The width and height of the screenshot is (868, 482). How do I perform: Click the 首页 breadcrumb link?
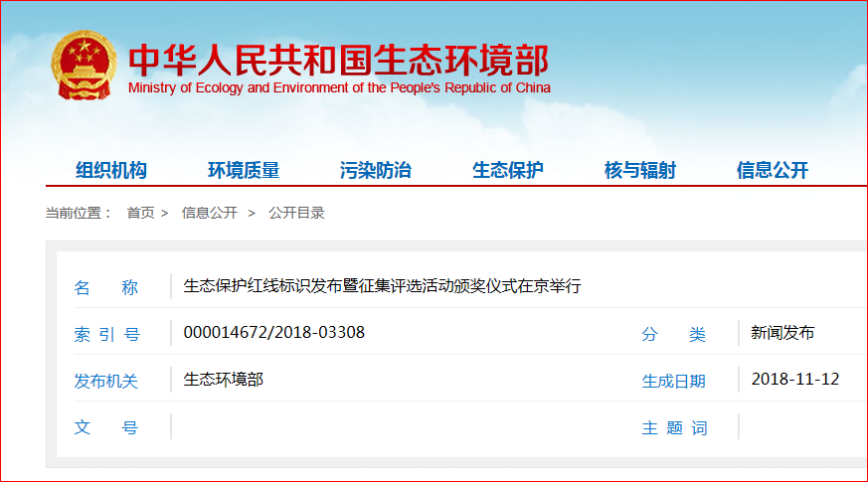coord(140,213)
